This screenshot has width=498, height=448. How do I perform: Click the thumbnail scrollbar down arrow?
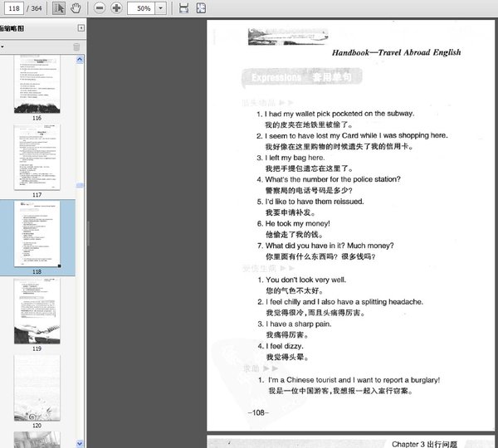pyautogui.click(x=80, y=444)
